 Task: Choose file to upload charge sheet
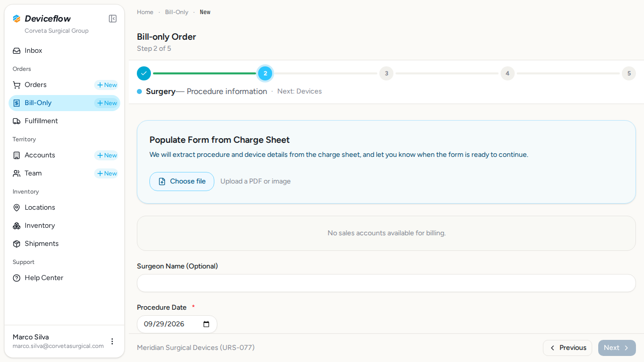(182, 182)
